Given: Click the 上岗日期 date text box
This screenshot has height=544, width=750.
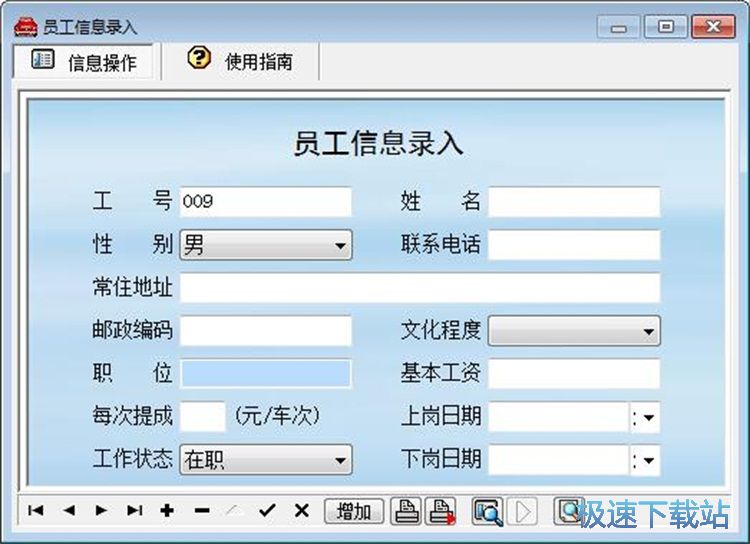Looking at the screenshot, I should click(x=559, y=417).
